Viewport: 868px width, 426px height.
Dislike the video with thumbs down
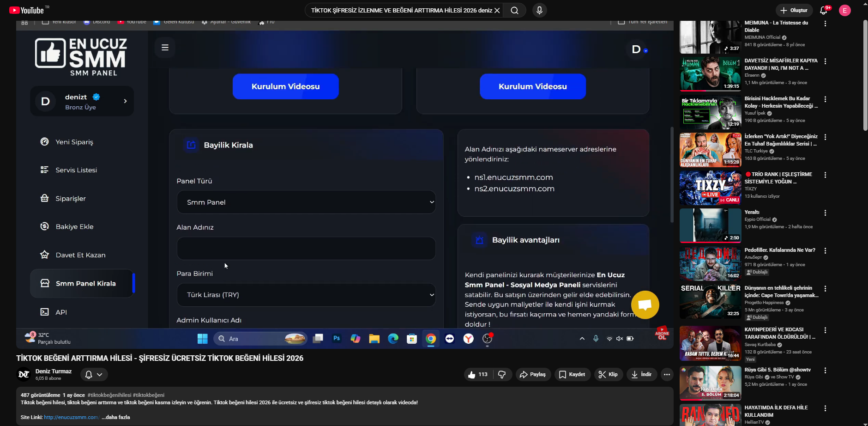pyautogui.click(x=502, y=374)
